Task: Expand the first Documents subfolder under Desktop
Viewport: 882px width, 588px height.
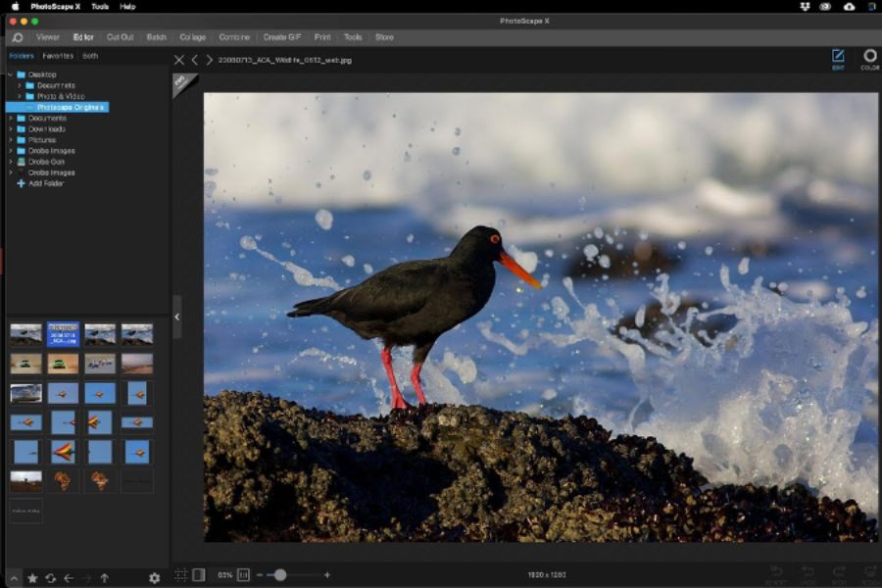Action: pyautogui.click(x=20, y=85)
